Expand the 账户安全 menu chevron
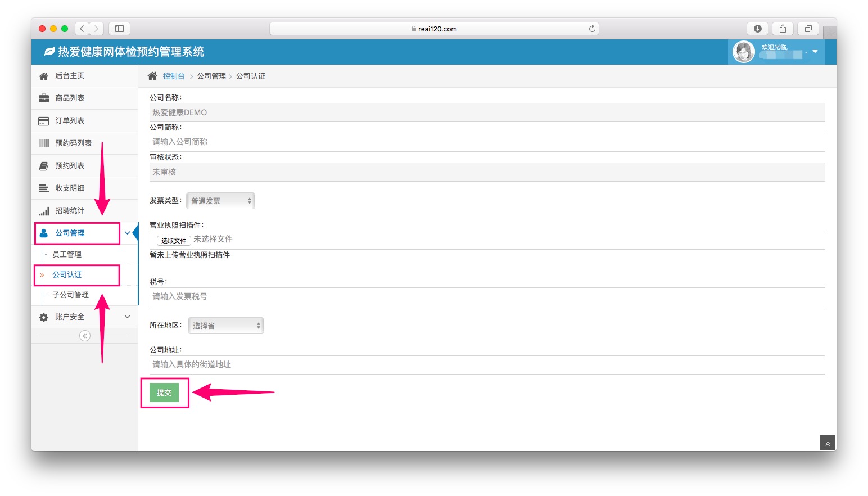 (x=128, y=317)
